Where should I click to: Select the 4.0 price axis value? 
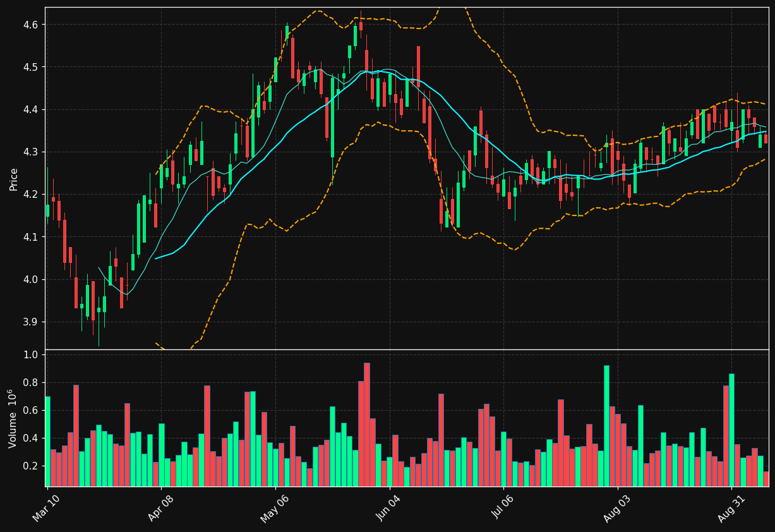click(31, 280)
